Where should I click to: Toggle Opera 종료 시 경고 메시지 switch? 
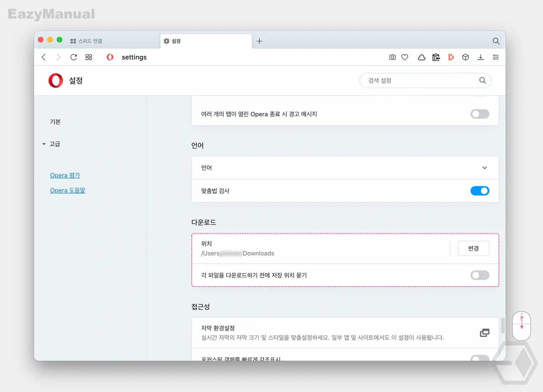tap(480, 114)
